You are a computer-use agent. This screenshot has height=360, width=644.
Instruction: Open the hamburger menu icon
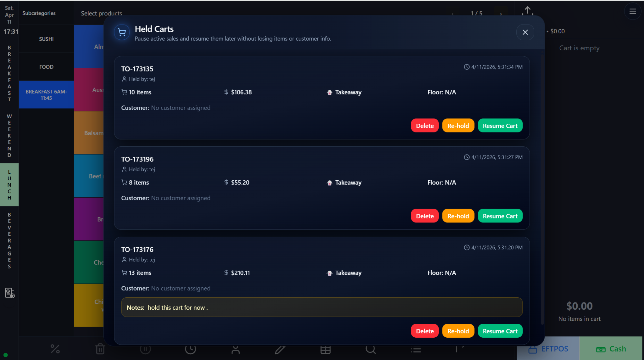coord(633,11)
